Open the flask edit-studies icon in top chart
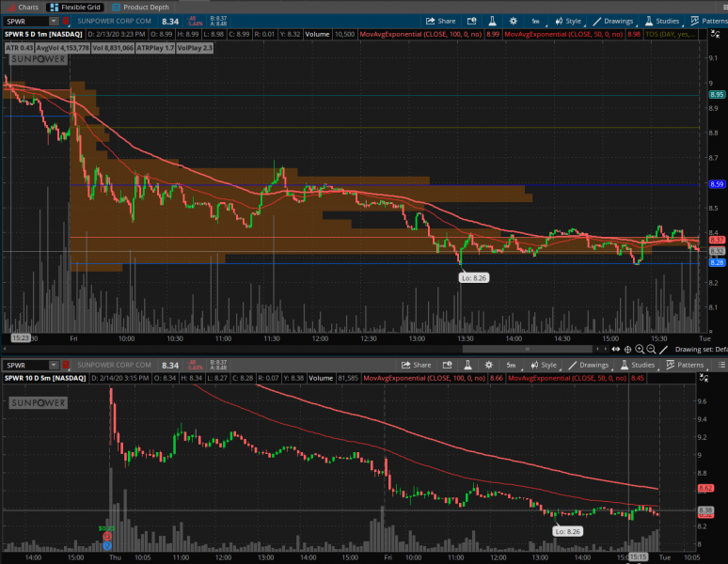This screenshot has width=728, height=564. [x=492, y=21]
